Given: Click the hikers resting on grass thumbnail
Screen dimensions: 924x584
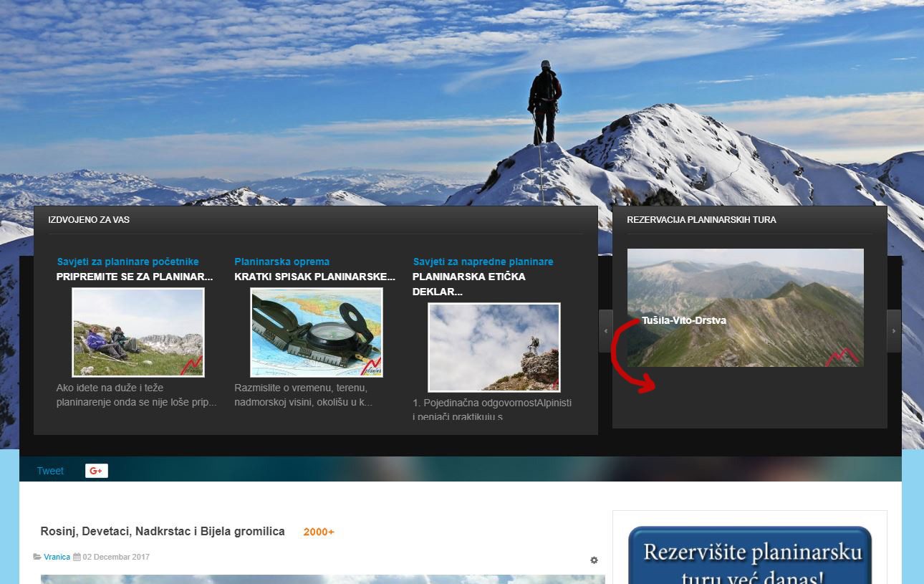Looking at the screenshot, I should [138, 332].
